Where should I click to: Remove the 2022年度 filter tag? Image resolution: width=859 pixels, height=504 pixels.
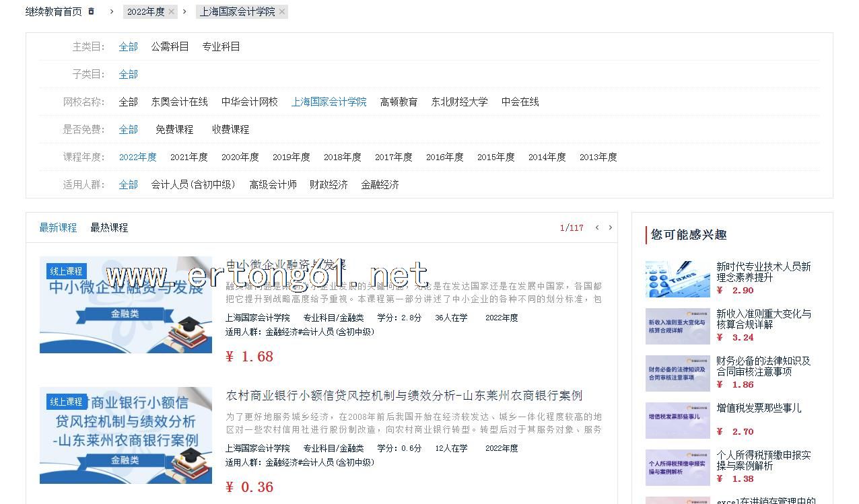[x=171, y=11]
